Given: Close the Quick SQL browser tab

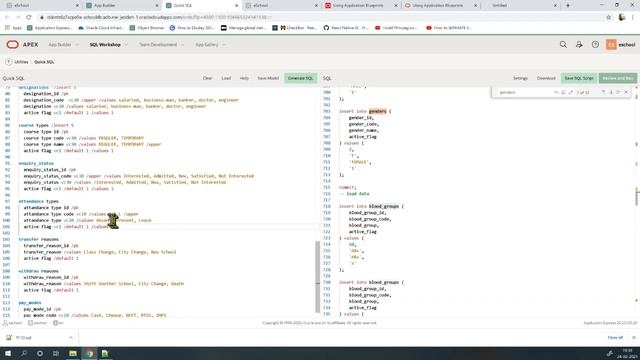Looking at the screenshot, I should click(x=236, y=5).
